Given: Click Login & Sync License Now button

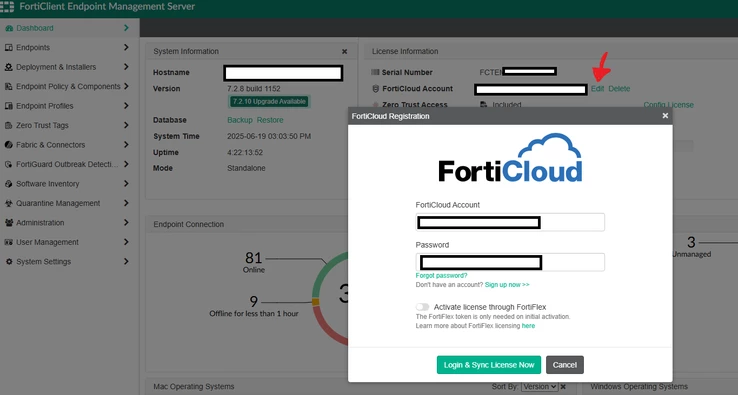Looking at the screenshot, I should 489,365.
